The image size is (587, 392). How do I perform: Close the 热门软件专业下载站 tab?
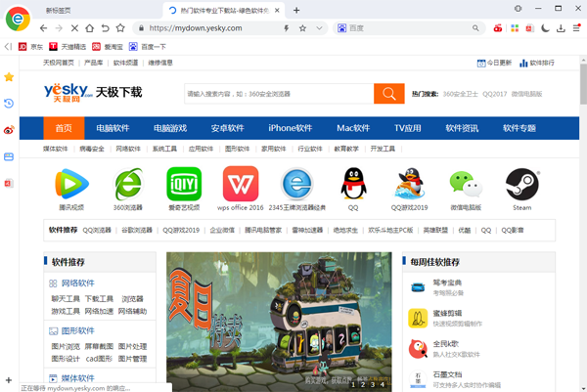click(277, 10)
